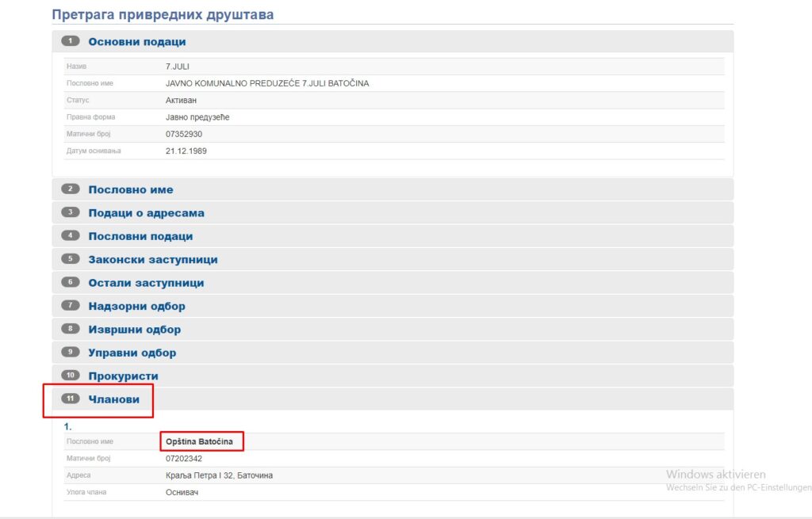Click the number 9 badge beside Управни одбор
Image resolution: width=812 pixels, height=519 pixels.
pyautogui.click(x=71, y=353)
